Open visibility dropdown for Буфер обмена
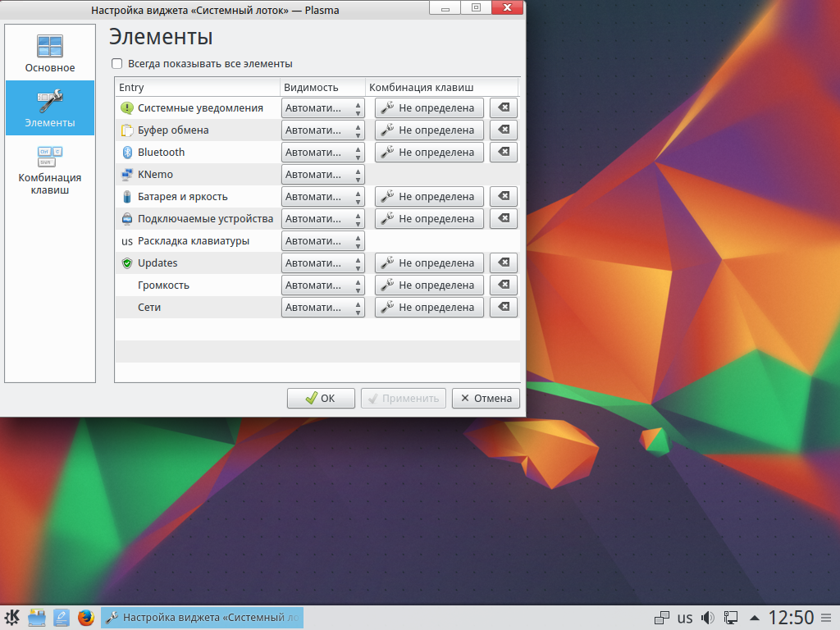Screen dimensions: 840x630 tap(323, 130)
